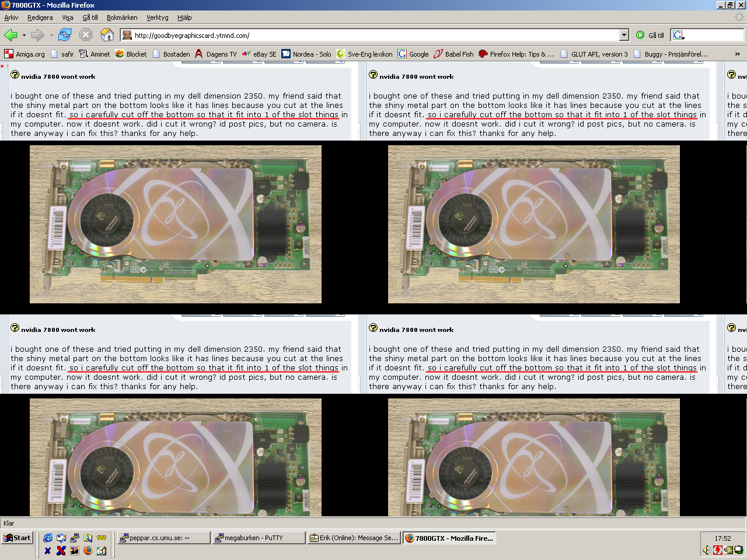This screenshot has width=747, height=560.
Task: Open the Verktyg menu
Action: (x=157, y=17)
